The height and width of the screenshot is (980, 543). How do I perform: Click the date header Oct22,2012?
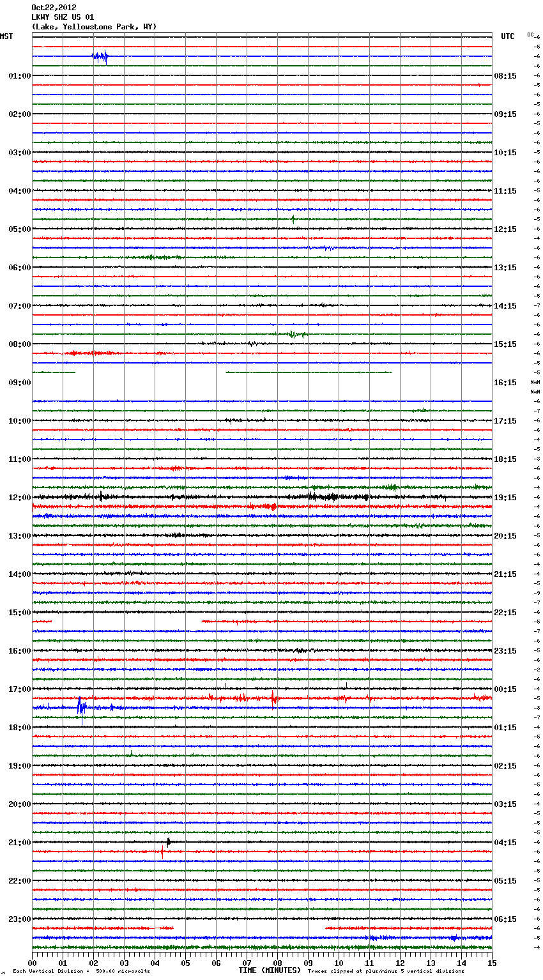[x=54, y=8]
